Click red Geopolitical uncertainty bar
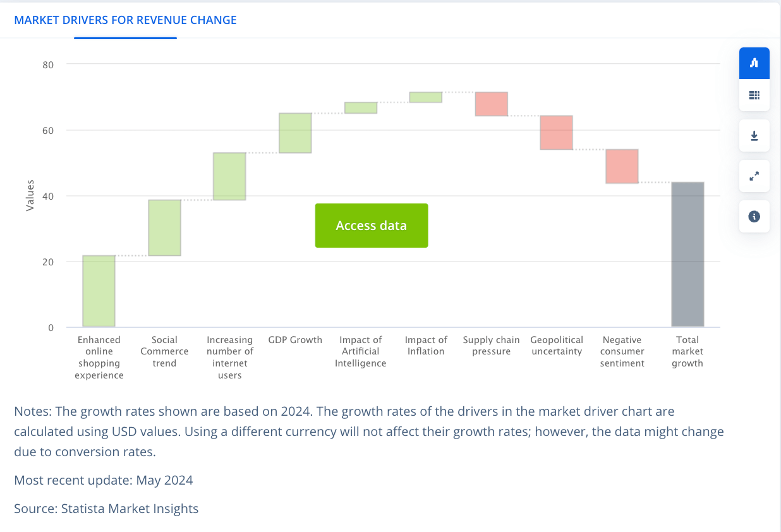 [557, 133]
